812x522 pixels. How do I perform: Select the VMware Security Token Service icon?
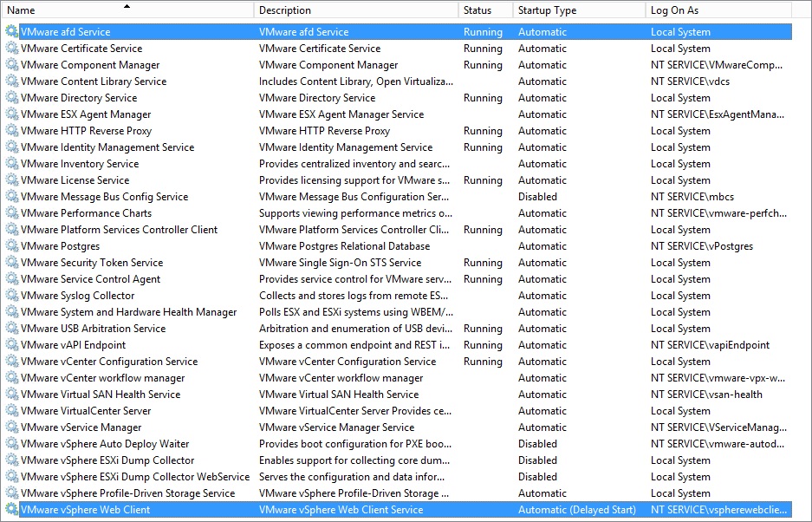(x=12, y=263)
